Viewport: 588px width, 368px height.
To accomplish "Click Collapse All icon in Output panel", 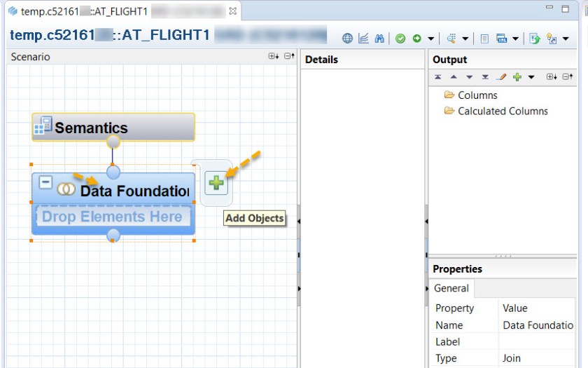I will (568, 76).
